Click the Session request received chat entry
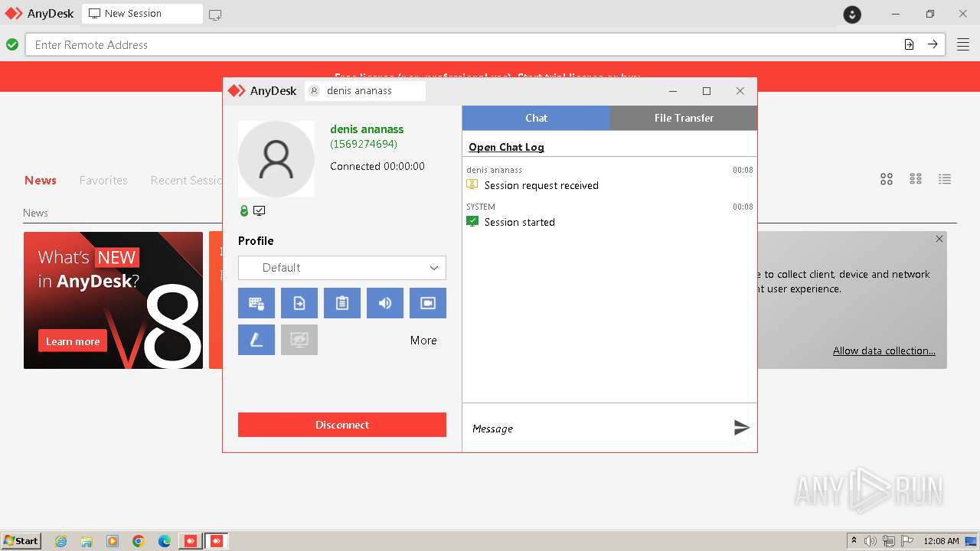980x551 pixels. (541, 185)
